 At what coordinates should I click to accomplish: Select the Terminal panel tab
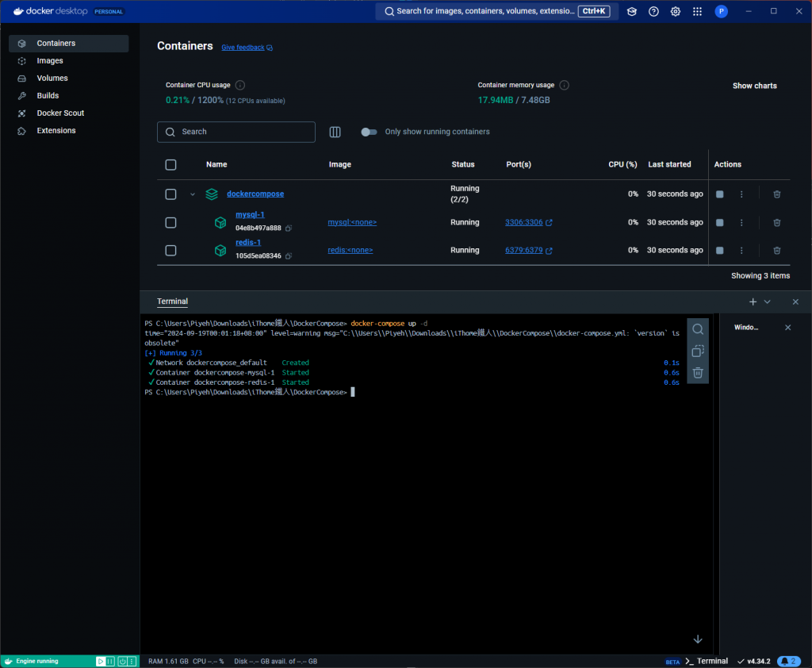click(172, 301)
